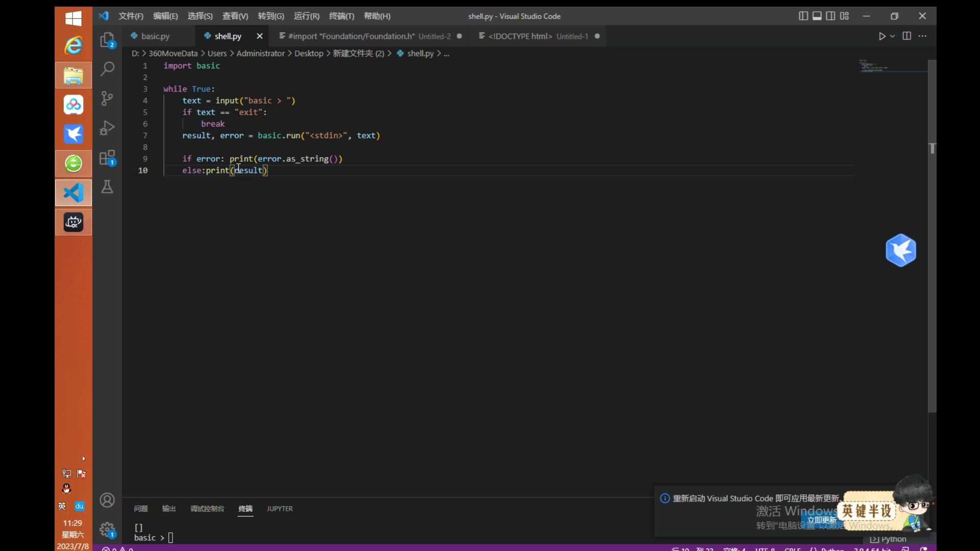Expand breadcrumb ellipsis after shell.py

(447, 54)
